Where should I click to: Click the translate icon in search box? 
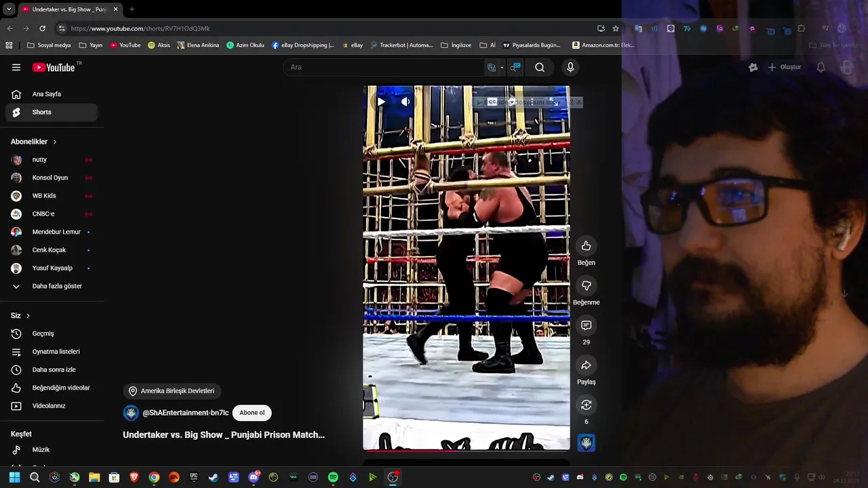pos(492,67)
